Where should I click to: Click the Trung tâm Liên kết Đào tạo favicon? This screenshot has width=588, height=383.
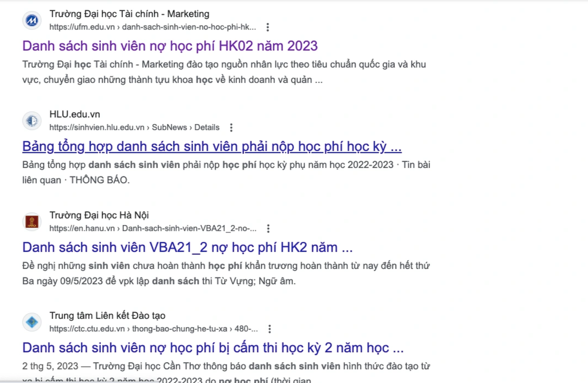[32, 322]
